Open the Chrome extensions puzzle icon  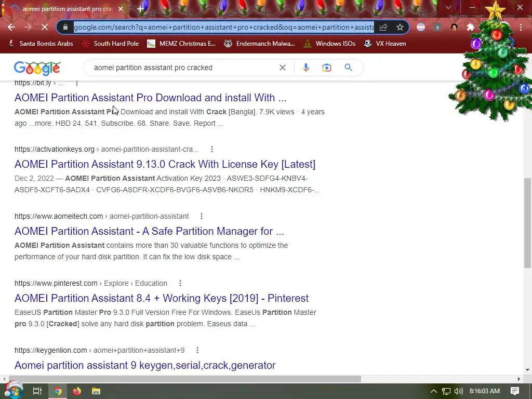(470, 27)
